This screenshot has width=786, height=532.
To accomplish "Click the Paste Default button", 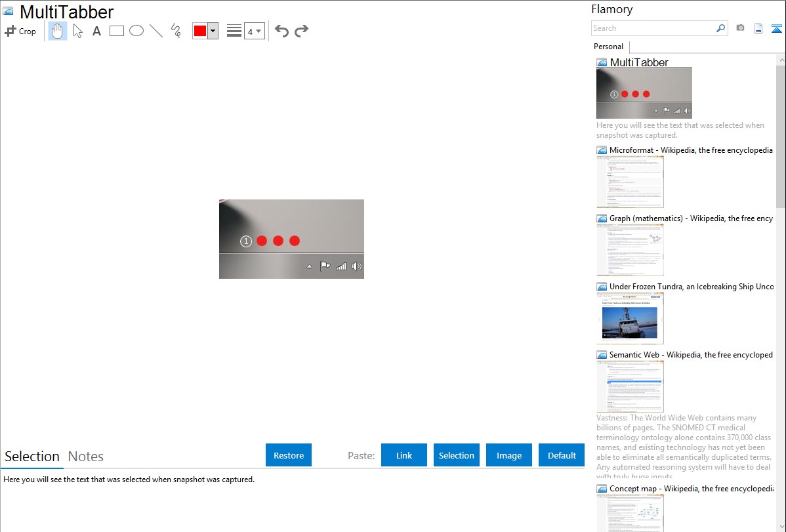I will pyautogui.click(x=562, y=455).
